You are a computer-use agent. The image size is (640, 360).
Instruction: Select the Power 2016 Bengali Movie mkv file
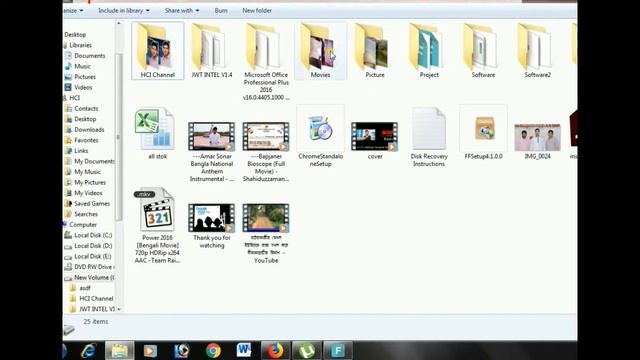pos(158,225)
